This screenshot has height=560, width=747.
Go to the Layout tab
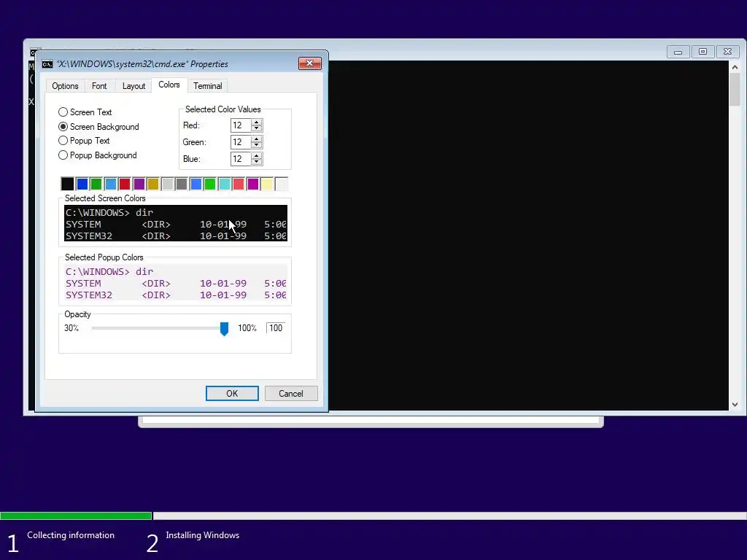click(x=133, y=86)
